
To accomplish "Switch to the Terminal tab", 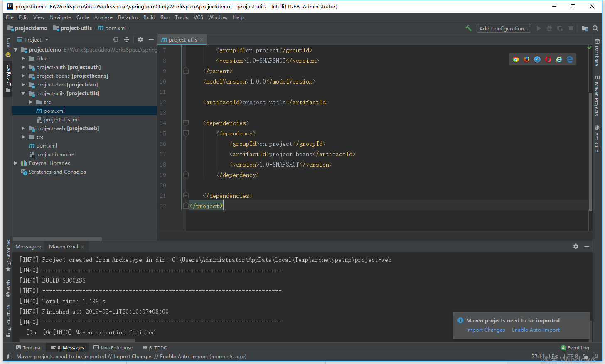I will (29, 348).
